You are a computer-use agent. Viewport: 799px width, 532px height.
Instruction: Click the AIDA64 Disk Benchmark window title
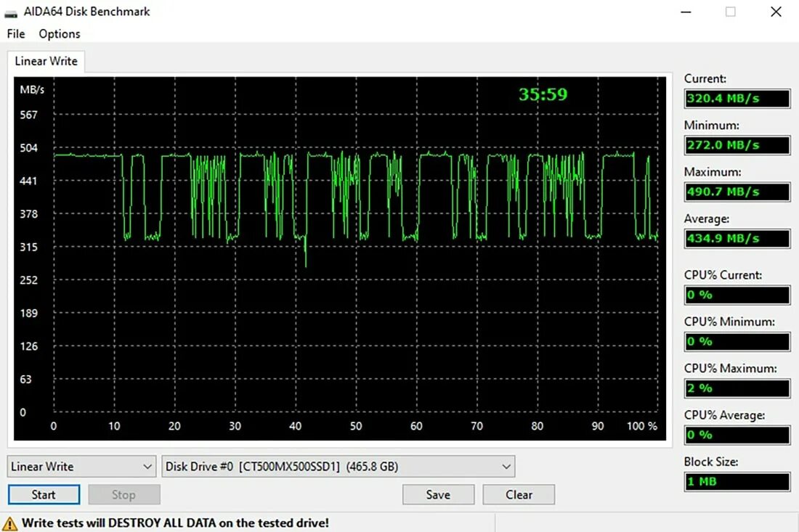pyautogui.click(x=86, y=12)
